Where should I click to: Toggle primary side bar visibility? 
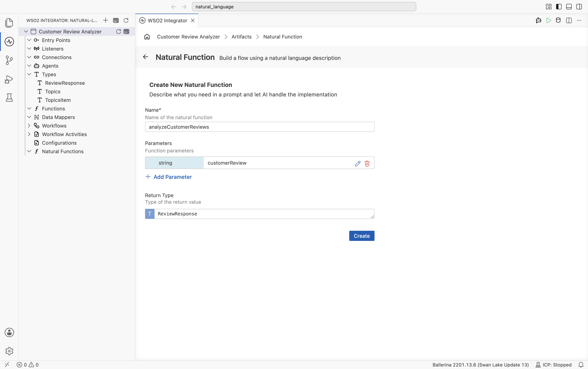point(559,7)
